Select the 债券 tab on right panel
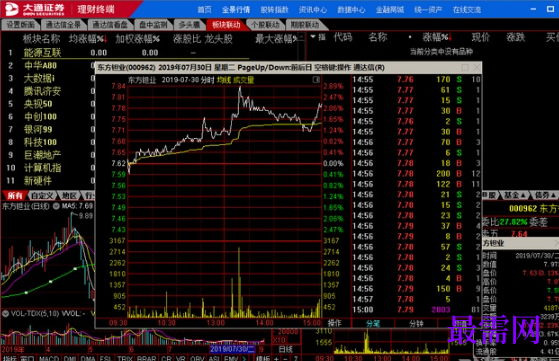Image resolution: width=559 pixels, height=361 pixels. tap(545, 195)
